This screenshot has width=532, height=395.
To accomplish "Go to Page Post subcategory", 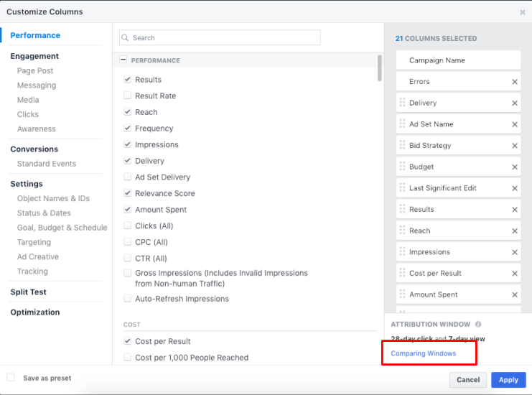I will point(35,70).
